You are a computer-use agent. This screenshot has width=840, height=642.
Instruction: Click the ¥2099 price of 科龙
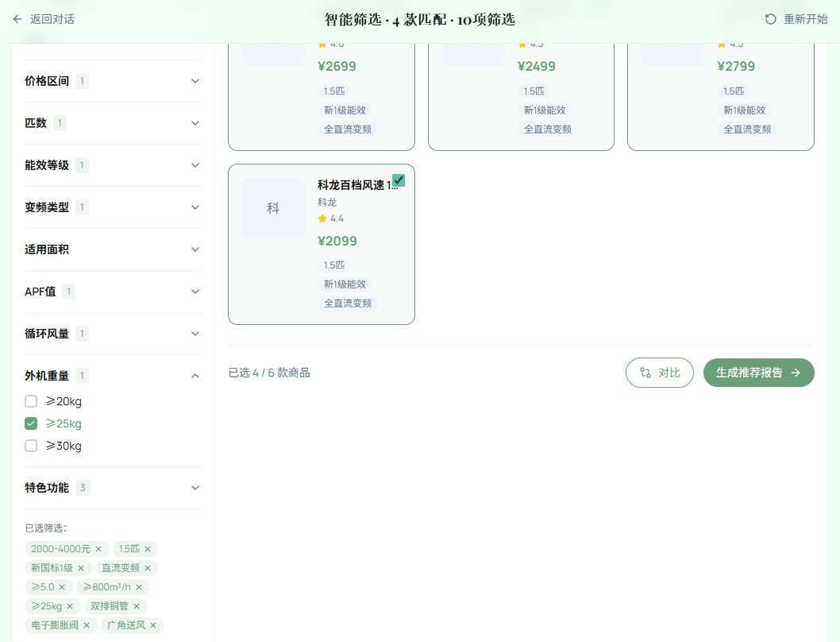pyautogui.click(x=337, y=241)
